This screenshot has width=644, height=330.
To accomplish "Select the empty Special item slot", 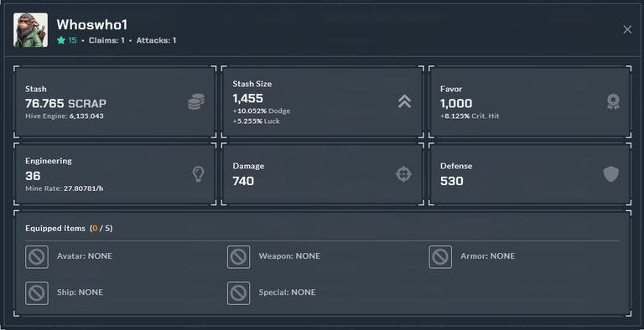I will coord(239,293).
